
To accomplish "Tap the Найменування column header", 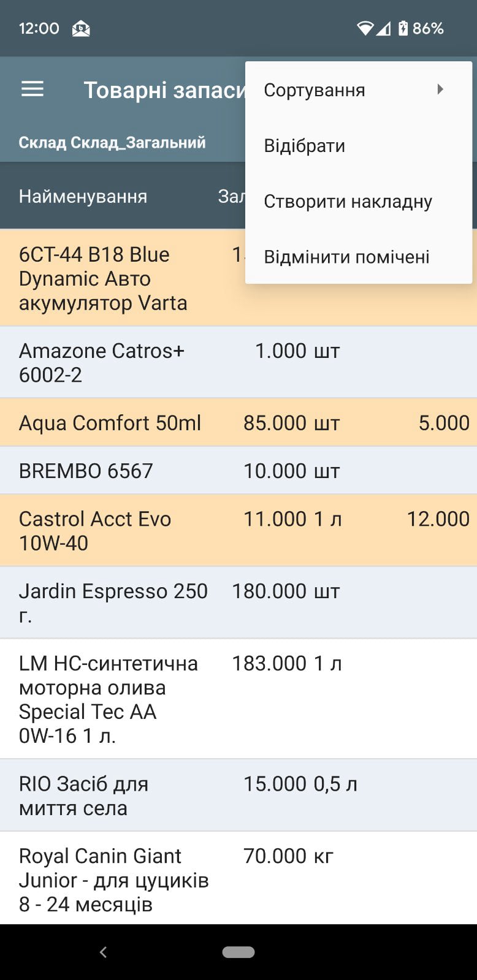I will click(x=83, y=196).
